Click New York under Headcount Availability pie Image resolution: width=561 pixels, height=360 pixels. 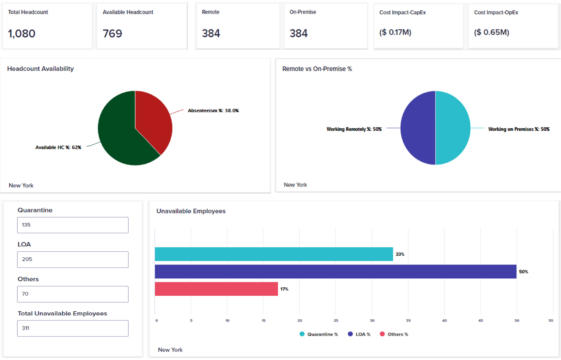click(x=21, y=185)
